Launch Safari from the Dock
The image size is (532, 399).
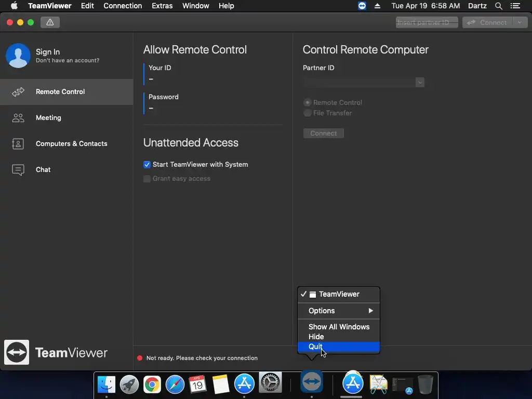(175, 384)
